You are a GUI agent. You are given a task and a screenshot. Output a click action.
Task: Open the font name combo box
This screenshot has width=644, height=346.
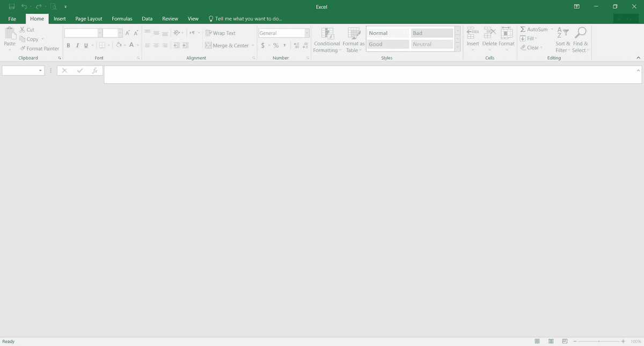(83, 33)
